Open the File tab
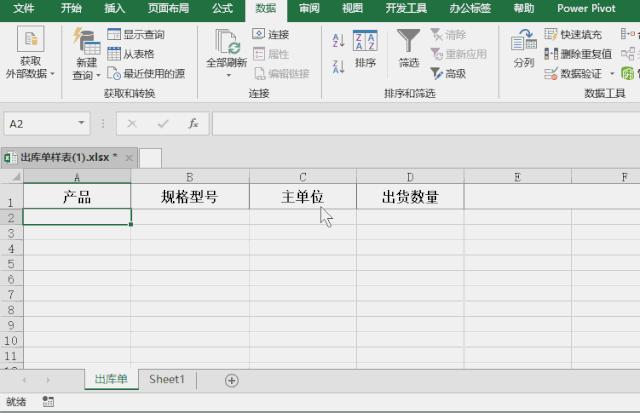Viewport: 640px width, 413px height. click(x=23, y=8)
